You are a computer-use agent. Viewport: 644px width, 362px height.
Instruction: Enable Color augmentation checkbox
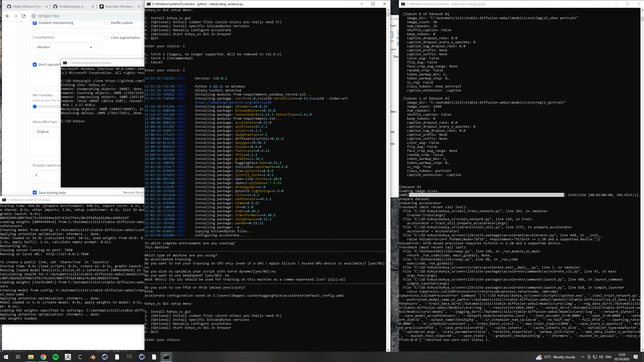click(107, 38)
